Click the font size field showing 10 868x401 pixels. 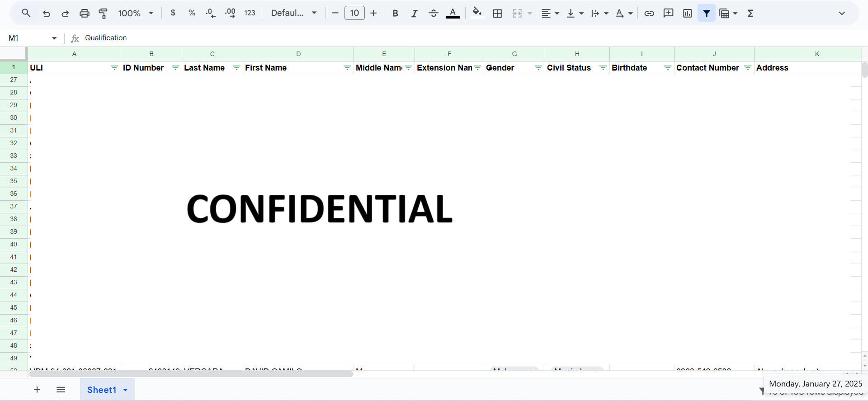click(354, 13)
